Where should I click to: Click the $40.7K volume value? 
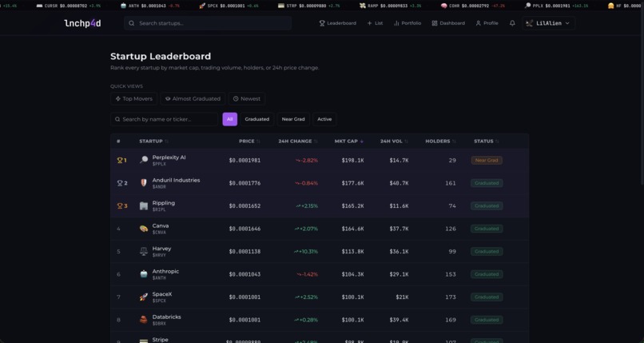(x=399, y=183)
